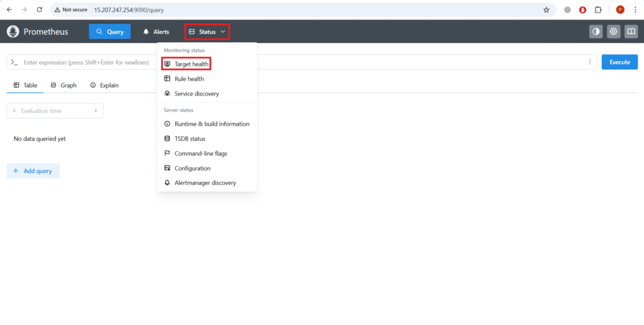
Task: Focus the expression input field
Action: click(302, 62)
